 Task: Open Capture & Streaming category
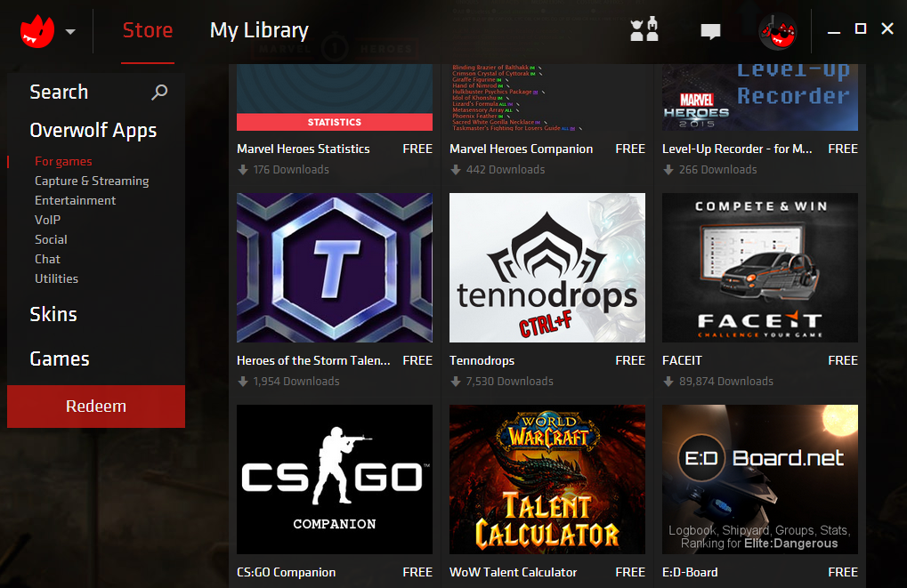tap(92, 181)
